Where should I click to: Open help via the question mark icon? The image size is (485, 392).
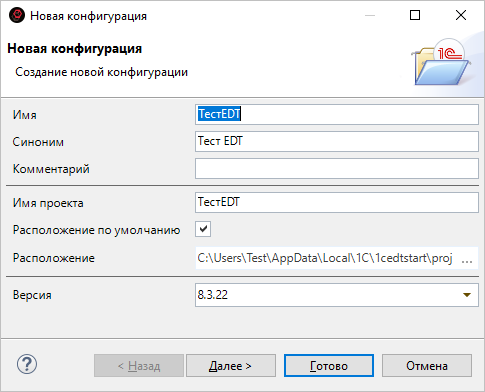pyautogui.click(x=27, y=364)
